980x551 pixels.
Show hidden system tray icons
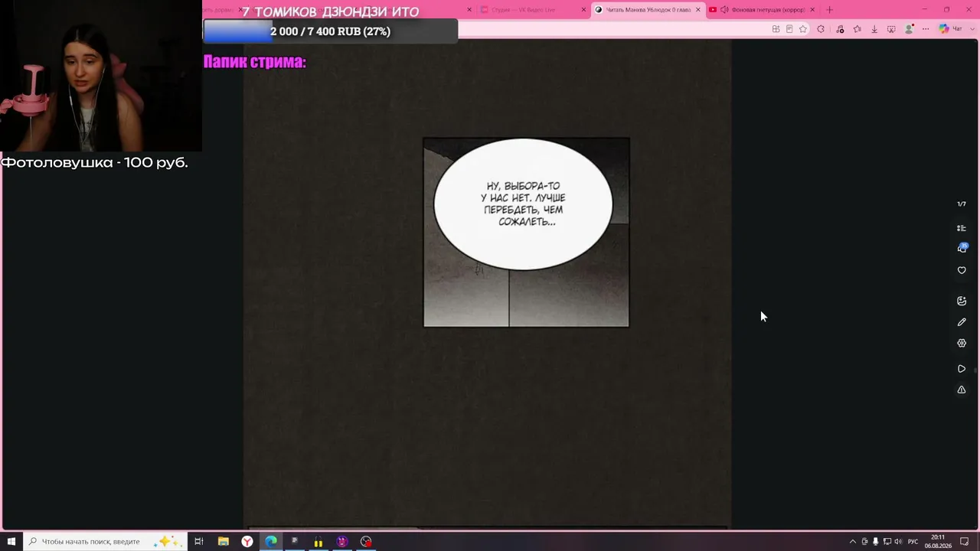click(853, 542)
